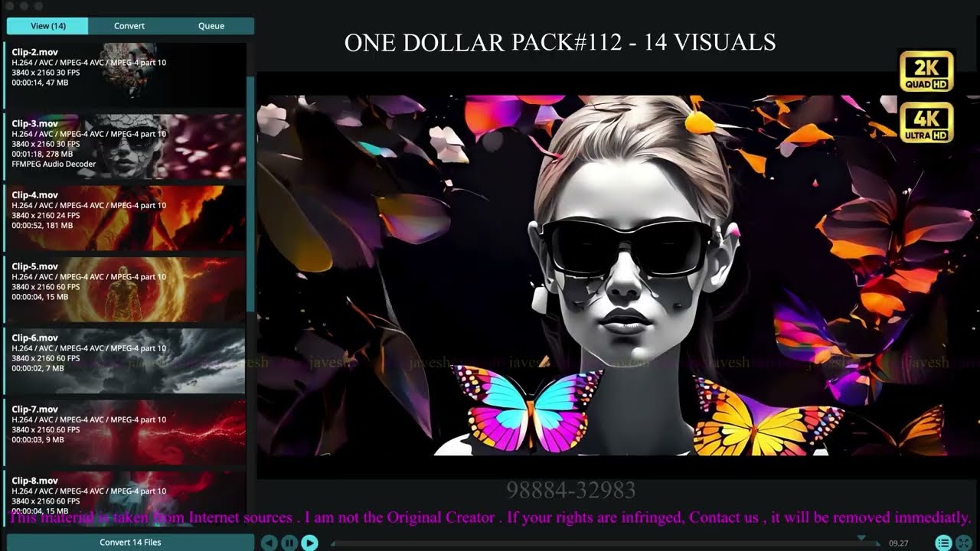The height and width of the screenshot is (551, 980).
Task: Click the playback seek bar track
Action: [x=605, y=544]
